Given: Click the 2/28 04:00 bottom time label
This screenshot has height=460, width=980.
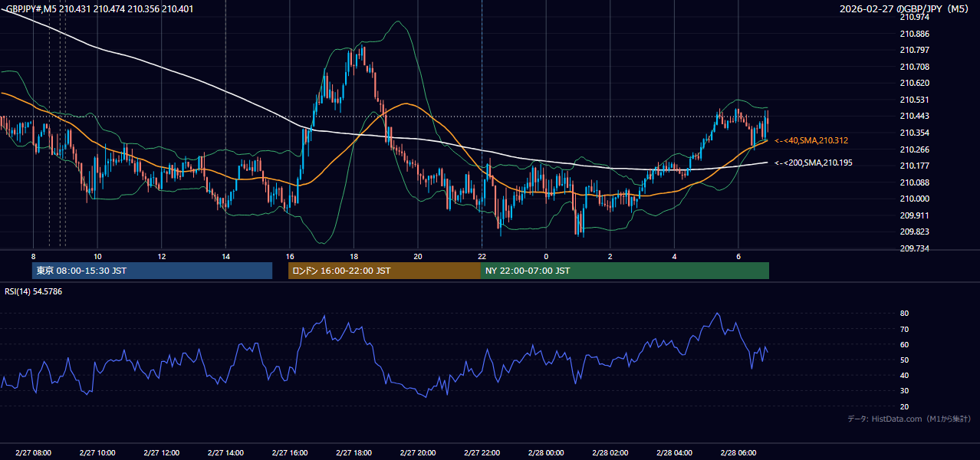Looking at the screenshot, I should (675, 452).
